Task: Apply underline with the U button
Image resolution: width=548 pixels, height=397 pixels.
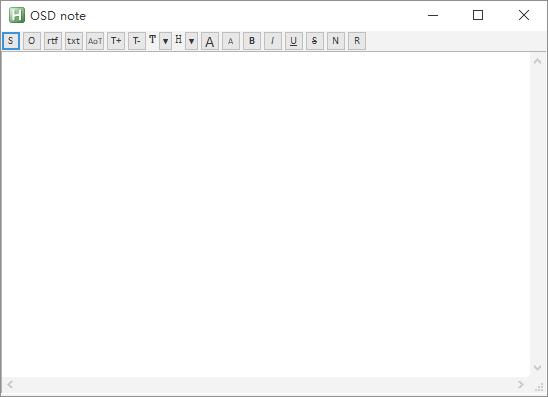Action: (x=294, y=41)
